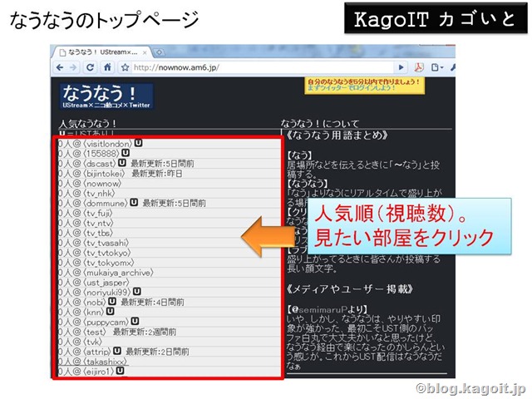Image resolution: width=532 pixels, height=399 pixels.
Task: Open the tv_tvasahi room
Action: click(x=106, y=243)
